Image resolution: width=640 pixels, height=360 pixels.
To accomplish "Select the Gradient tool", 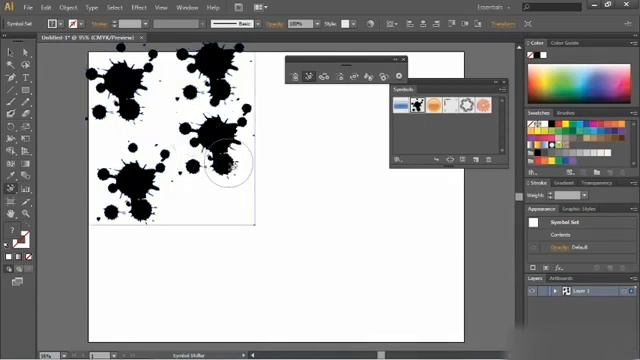I will 25,164.
